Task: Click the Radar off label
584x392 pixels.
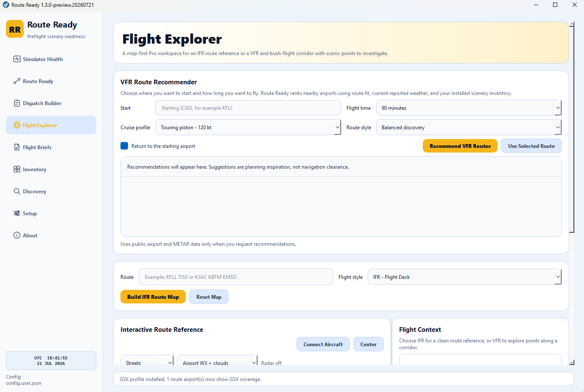Action: [271, 363]
